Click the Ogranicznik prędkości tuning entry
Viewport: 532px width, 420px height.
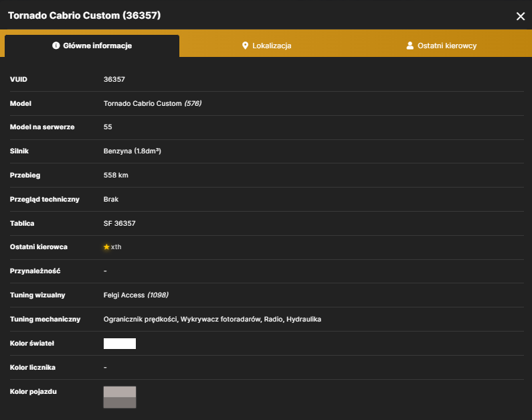140,319
